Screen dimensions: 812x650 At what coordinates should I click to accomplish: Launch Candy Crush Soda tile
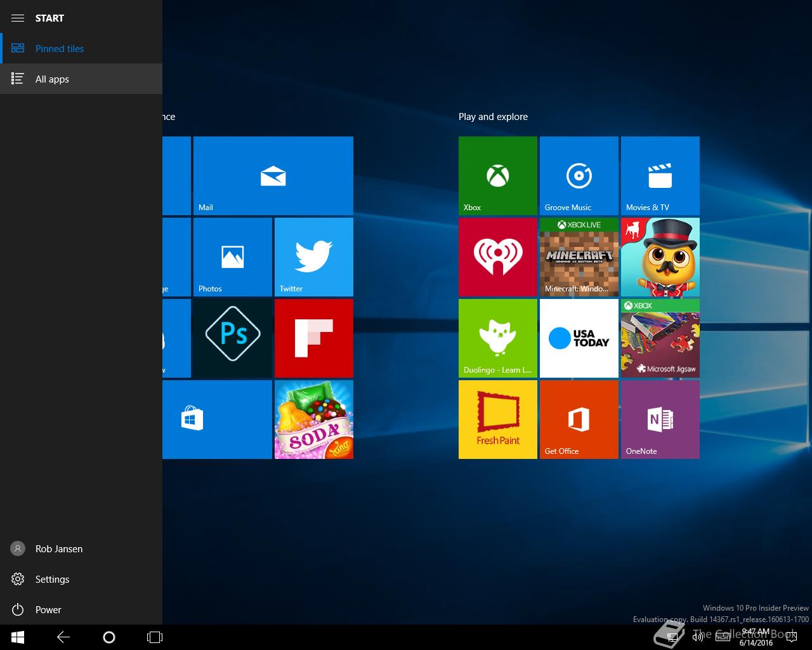pyautogui.click(x=314, y=420)
